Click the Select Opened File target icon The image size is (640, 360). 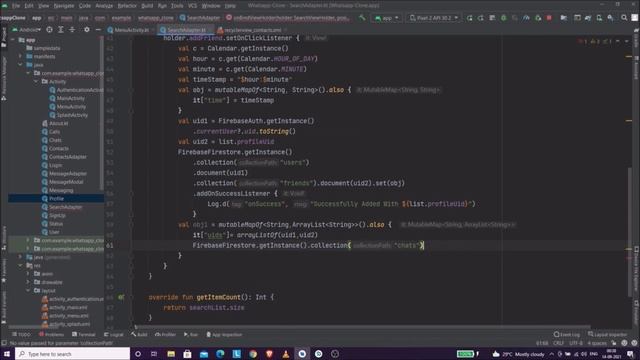[x=49, y=30]
